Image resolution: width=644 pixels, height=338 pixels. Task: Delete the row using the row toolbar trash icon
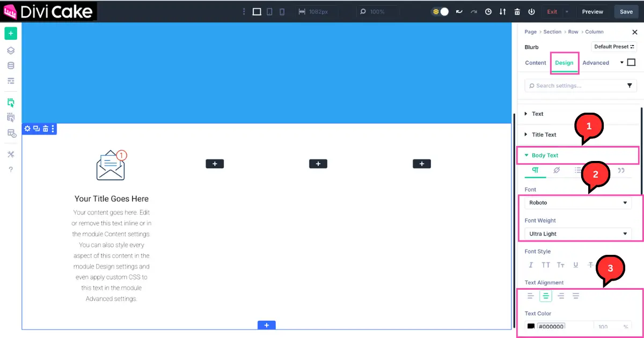[46, 129]
